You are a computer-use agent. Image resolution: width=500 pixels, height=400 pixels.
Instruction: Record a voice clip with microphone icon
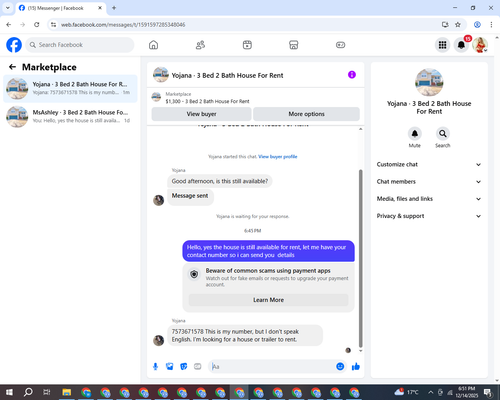point(155,367)
